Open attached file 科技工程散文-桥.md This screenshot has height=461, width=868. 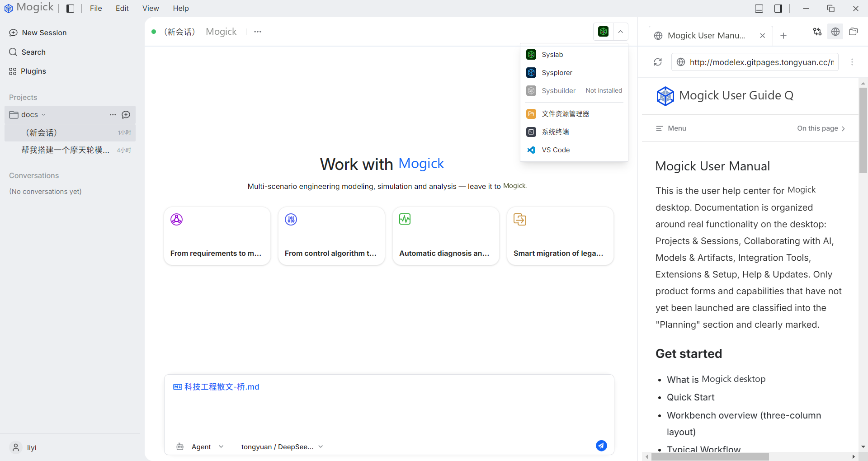pos(216,387)
